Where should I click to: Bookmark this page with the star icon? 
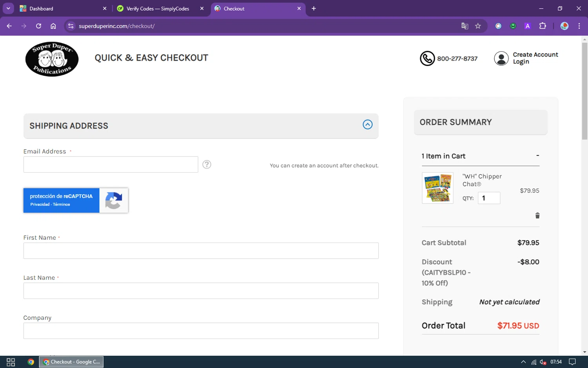pyautogui.click(x=478, y=26)
